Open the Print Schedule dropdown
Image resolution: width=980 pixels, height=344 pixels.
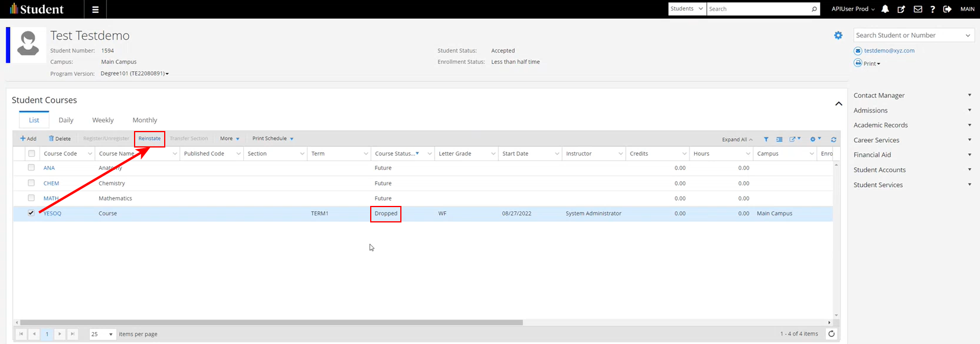tap(273, 139)
